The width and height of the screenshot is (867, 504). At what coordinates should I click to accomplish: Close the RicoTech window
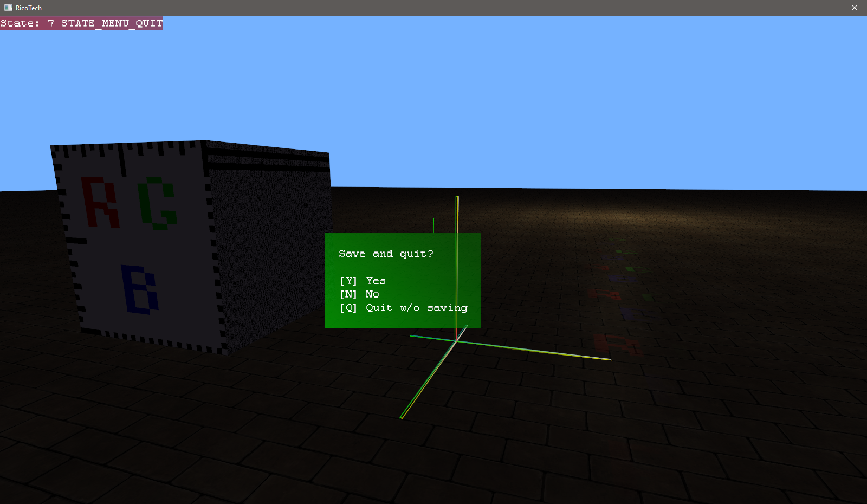point(854,8)
